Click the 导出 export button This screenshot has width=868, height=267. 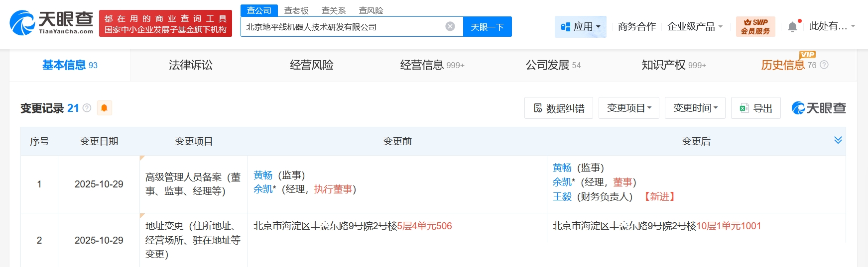coord(756,108)
